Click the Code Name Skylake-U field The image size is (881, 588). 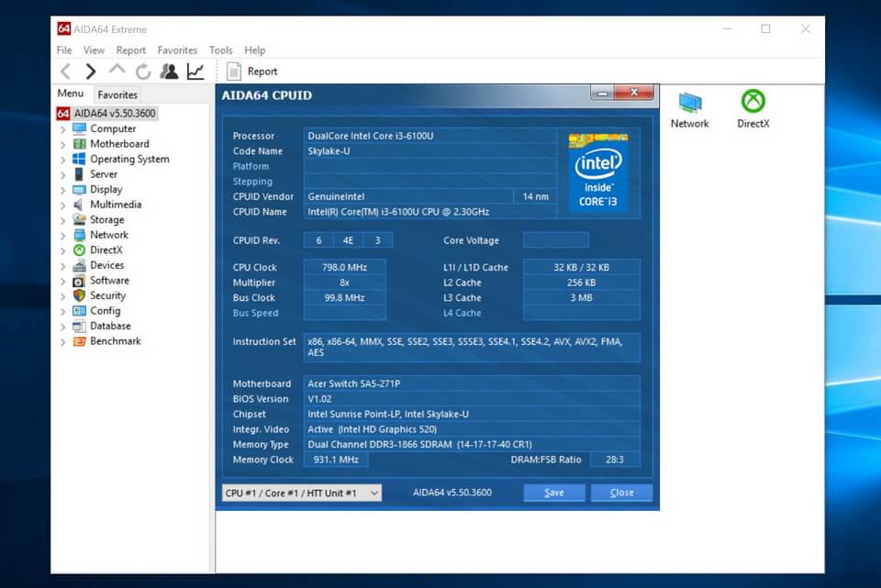coord(429,151)
